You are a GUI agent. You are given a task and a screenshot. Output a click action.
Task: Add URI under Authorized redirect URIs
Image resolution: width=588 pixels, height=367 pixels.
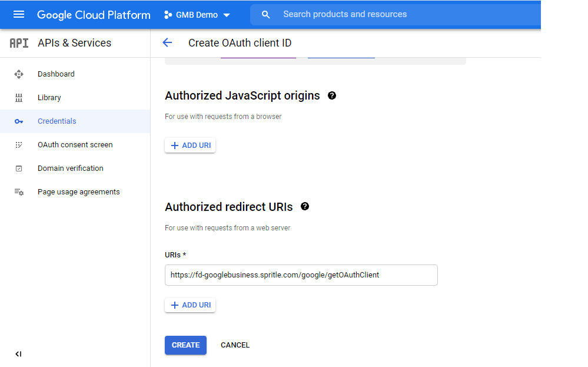190,305
